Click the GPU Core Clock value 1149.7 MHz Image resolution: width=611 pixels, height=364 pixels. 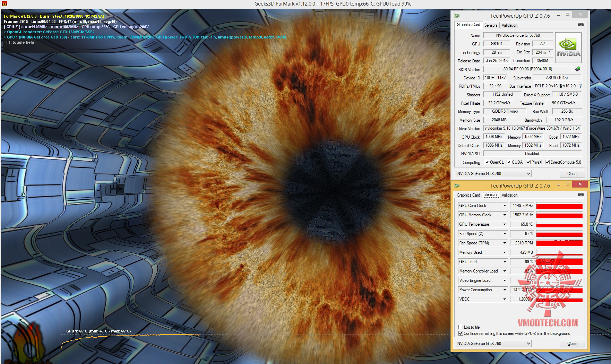[522, 206]
